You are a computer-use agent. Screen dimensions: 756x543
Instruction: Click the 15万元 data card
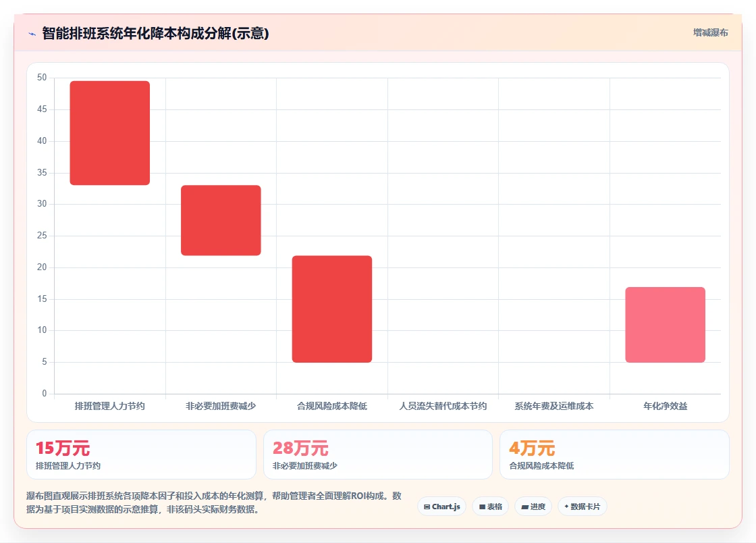pos(141,455)
